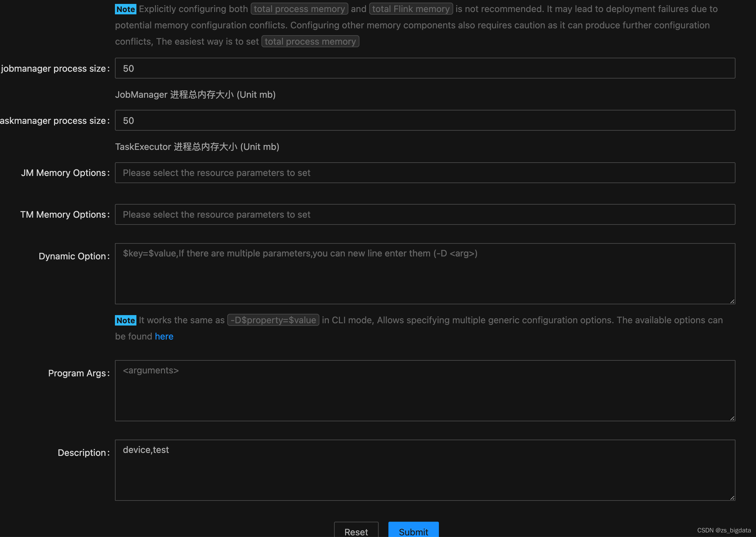Click the jobmanager process size input field
The width and height of the screenshot is (756, 537).
pyautogui.click(x=425, y=68)
